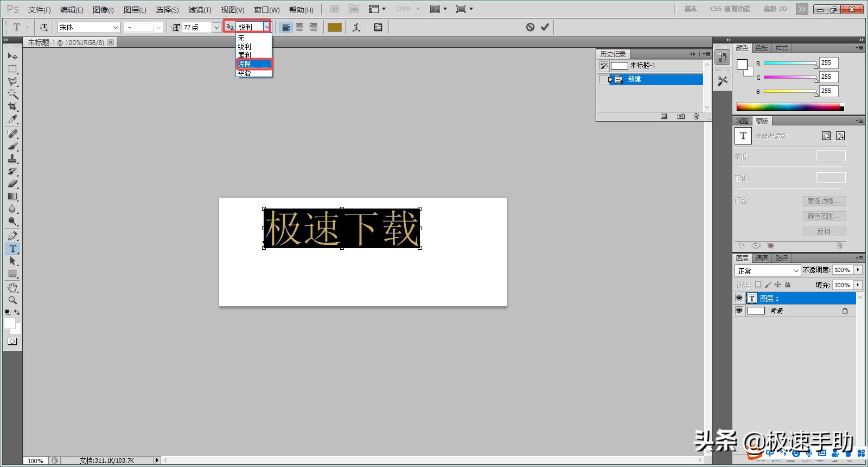Click the add vector mask icon

pyautogui.click(x=840, y=136)
